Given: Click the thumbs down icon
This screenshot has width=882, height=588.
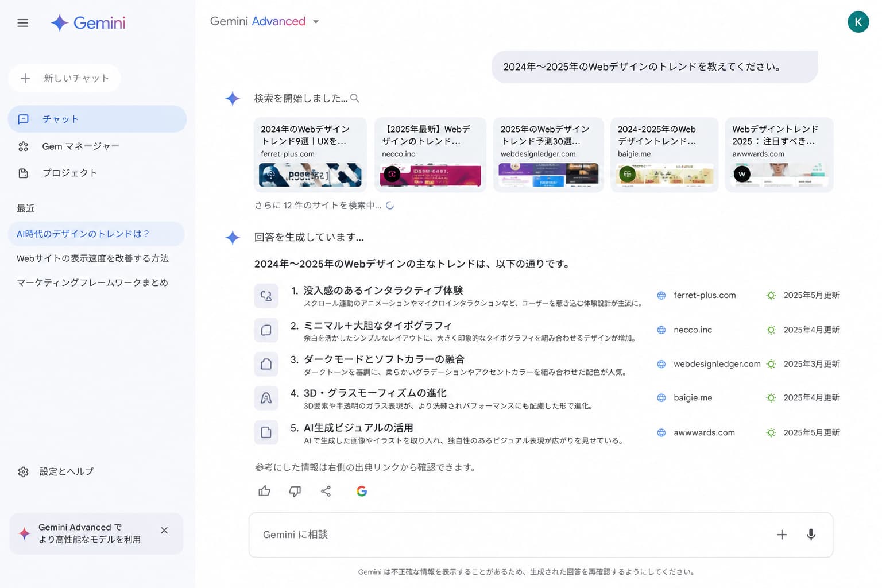Looking at the screenshot, I should (x=295, y=491).
